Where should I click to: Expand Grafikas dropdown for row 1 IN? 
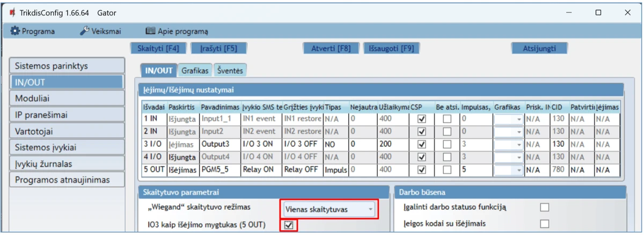519,119
